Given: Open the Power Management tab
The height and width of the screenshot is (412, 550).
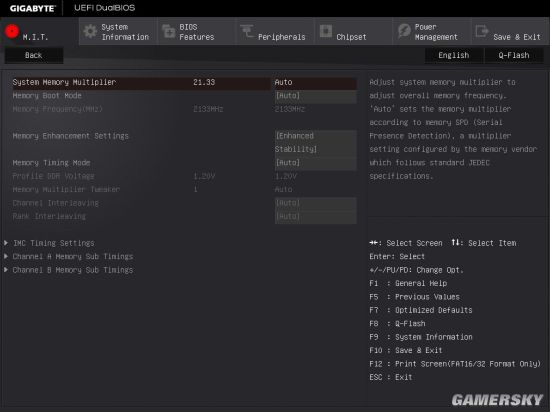Looking at the screenshot, I should (432, 32).
